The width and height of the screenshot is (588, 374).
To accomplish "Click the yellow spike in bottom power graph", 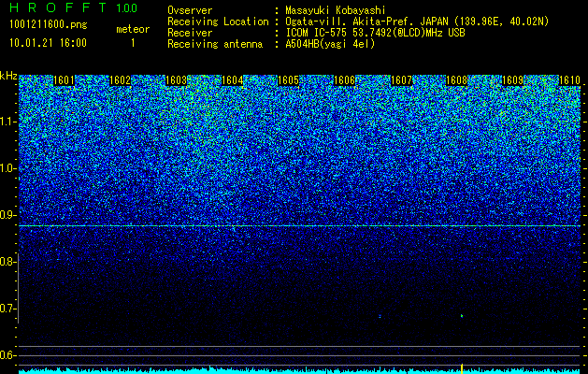I will (462, 368).
